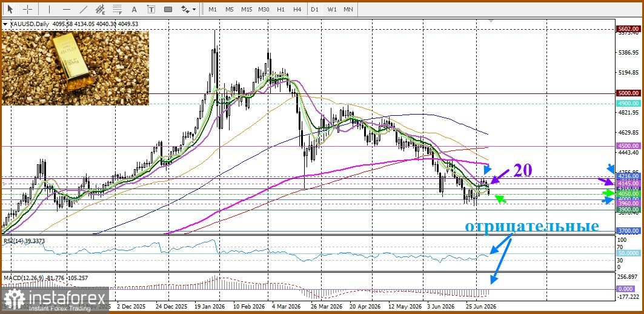This screenshot has width=644, height=314.
Task: Select the equidistant channel tool
Action: 101,9
